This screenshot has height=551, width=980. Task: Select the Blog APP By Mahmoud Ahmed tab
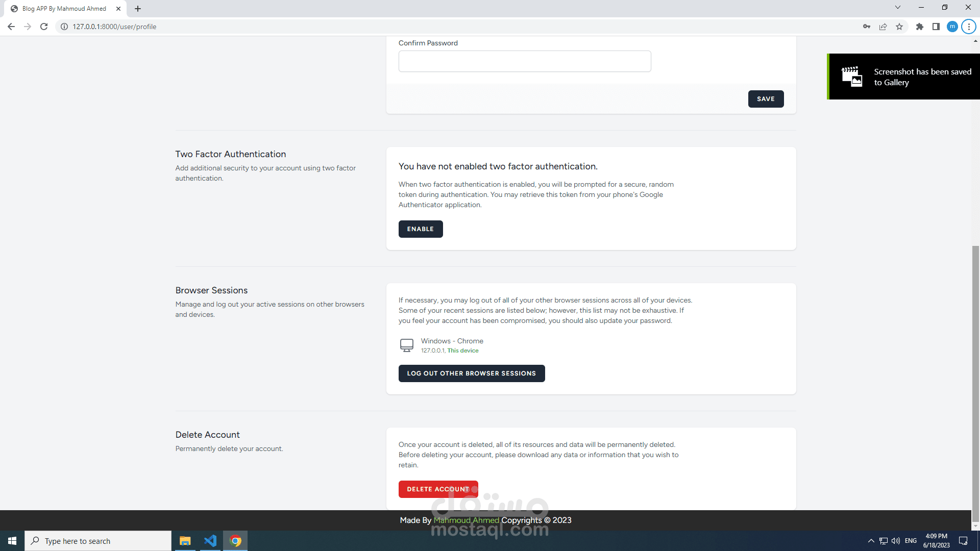click(64, 9)
